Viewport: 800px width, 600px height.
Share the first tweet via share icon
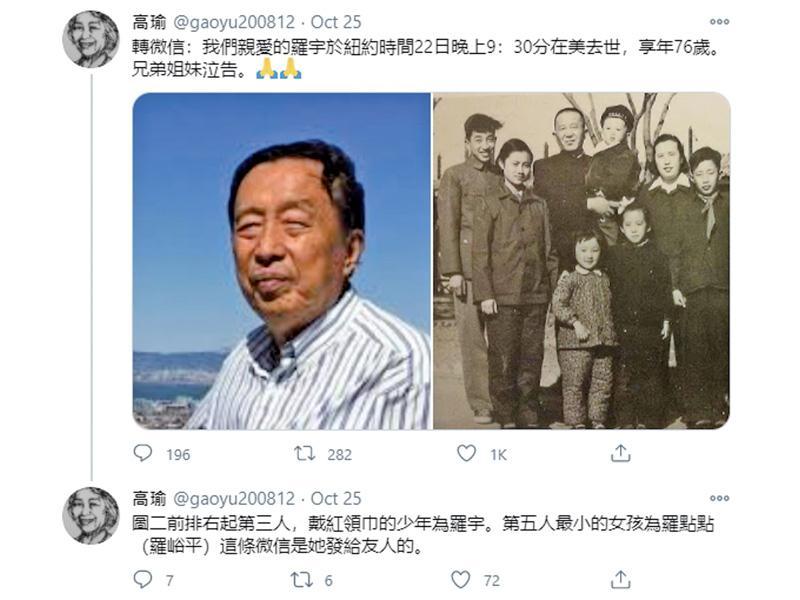point(620,453)
